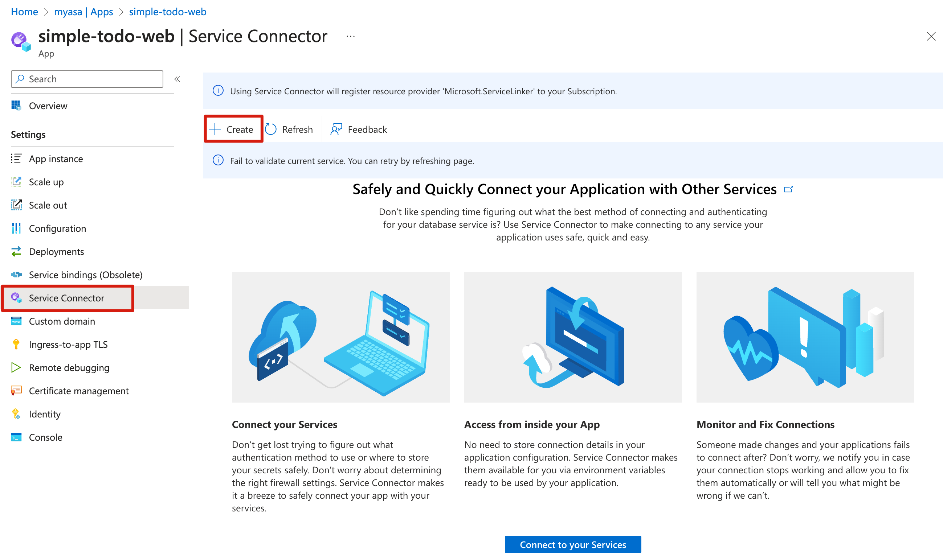Image resolution: width=943 pixels, height=560 pixels.
Task: Click the Ingress-to-app TLS key icon
Action: coord(16,345)
